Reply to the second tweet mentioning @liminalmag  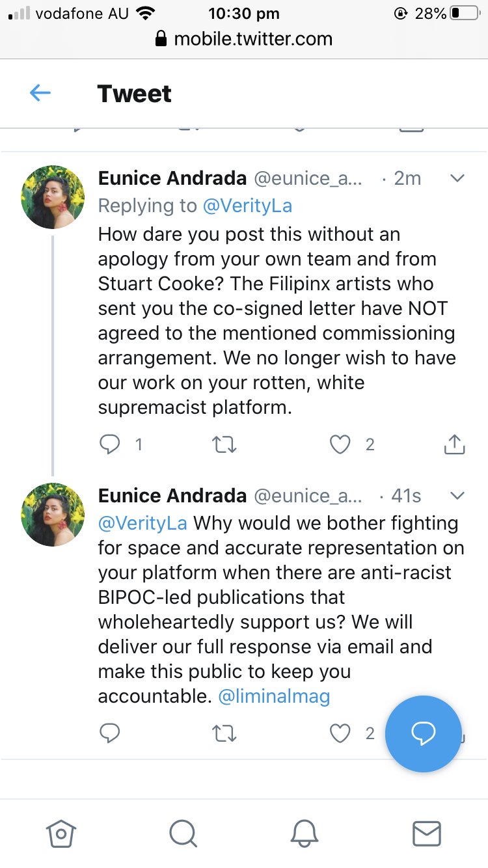(109, 733)
